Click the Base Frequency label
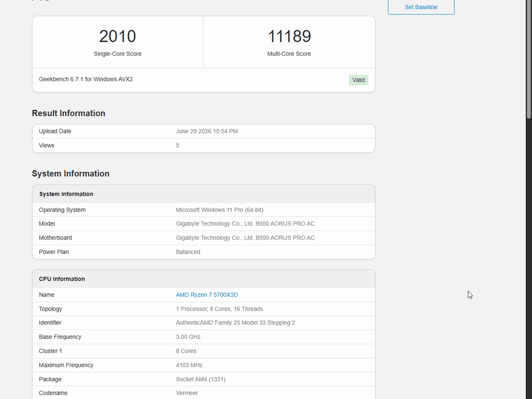Image resolution: width=532 pixels, height=399 pixels. [60, 337]
